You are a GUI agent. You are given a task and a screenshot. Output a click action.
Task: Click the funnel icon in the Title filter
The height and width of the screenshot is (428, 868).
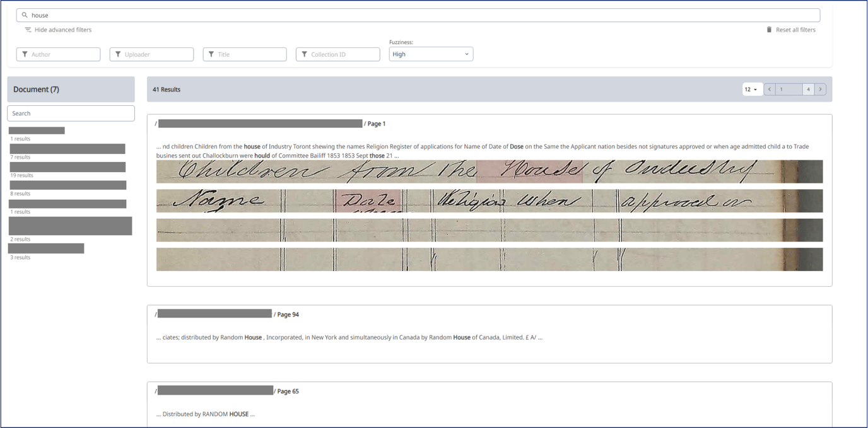point(211,54)
